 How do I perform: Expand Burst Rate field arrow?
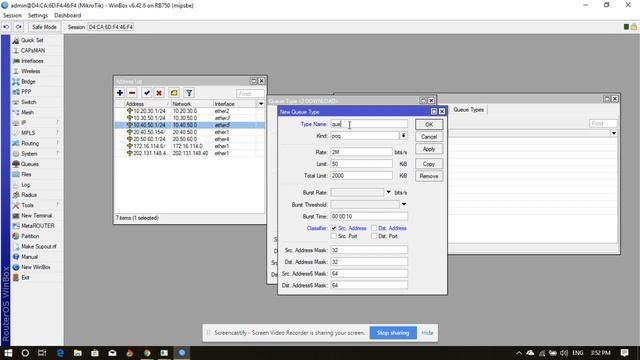[x=389, y=192]
